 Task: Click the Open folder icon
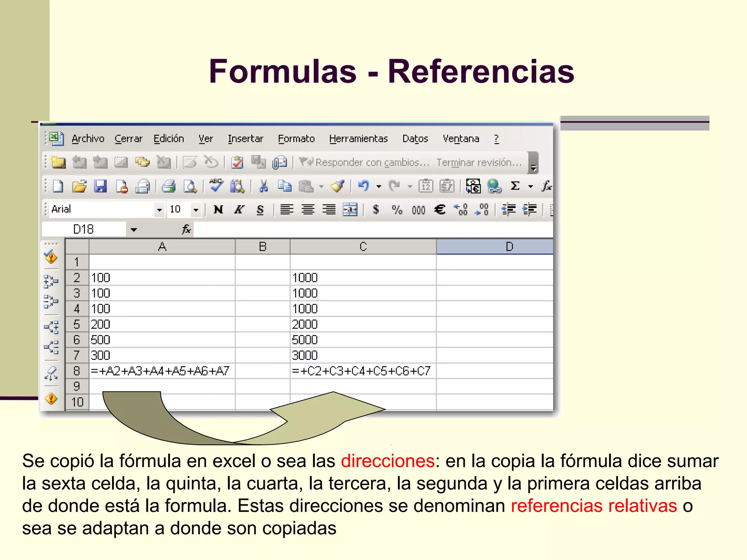[x=80, y=186]
